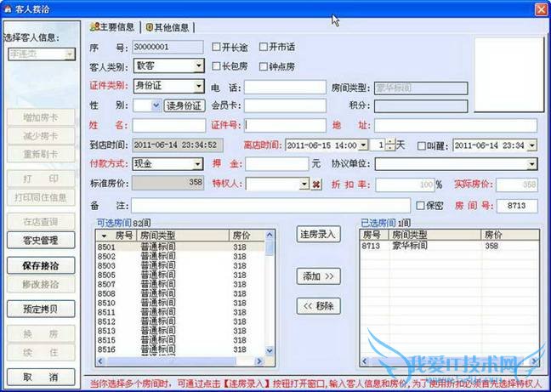Click the 房价 header in available rooms list
551x392 pixels.
pyautogui.click(x=247, y=235)
